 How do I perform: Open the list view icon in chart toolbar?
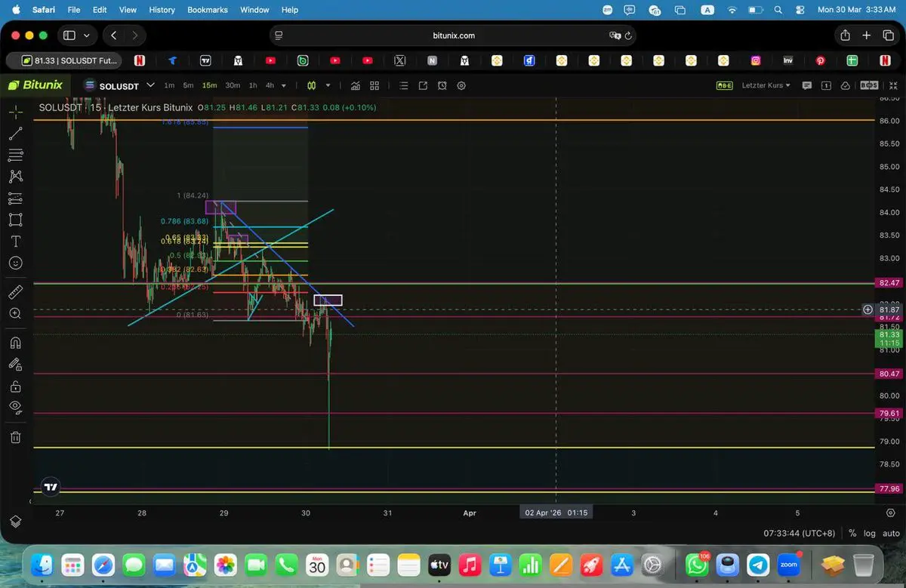403,85
